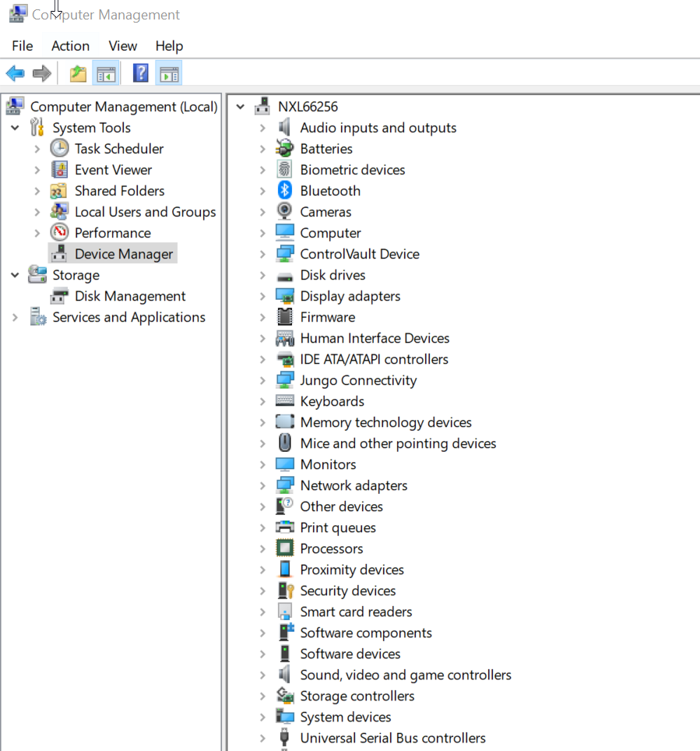Click the Back navigation arrow
700x751 pixels.
pyautogui.click(x=16, y=73)
